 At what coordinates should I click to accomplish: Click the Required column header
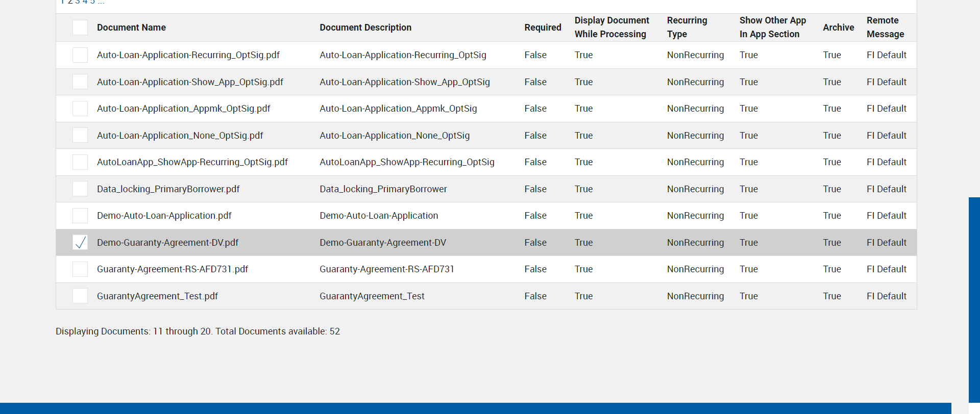point(543,28)
